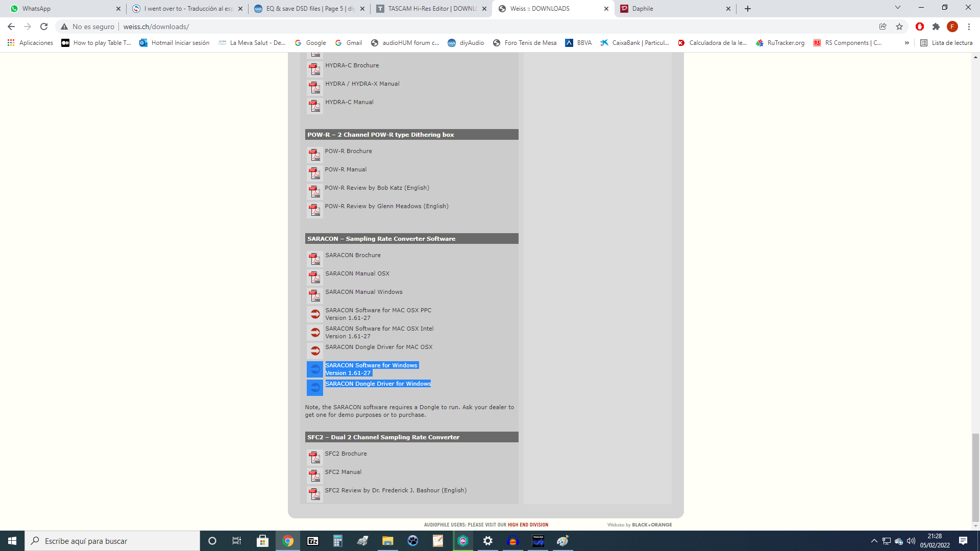Image resolution: width=980 pixels, height=551 pixels.
Task: Open SFC2 Review by Dr. Frederick J. Bashour
Action: [396, 490]
